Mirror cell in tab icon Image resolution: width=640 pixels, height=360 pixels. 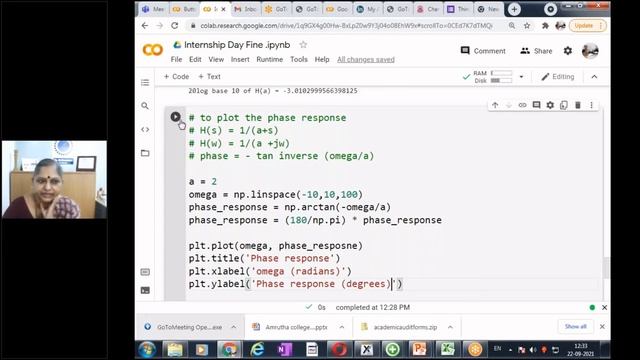click(x=564, y=105)
